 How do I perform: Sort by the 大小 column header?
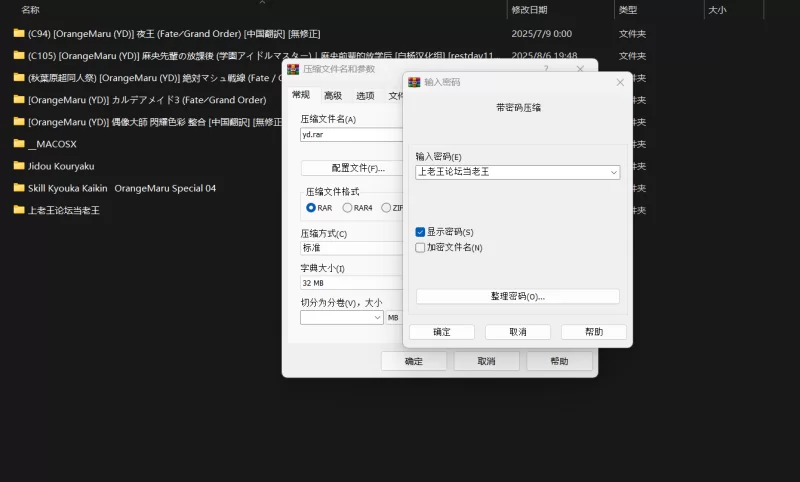pyautogui.click(x=717, y=10)
